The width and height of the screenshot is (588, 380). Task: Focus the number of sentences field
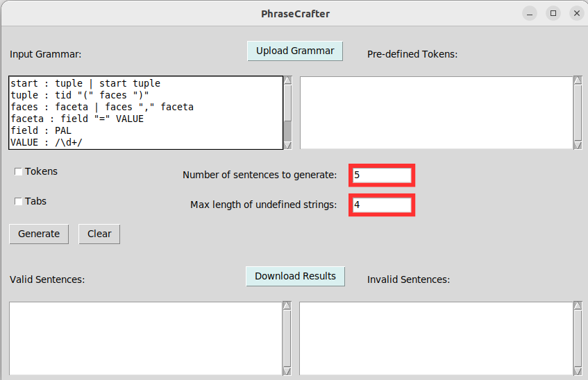[383, 175]
